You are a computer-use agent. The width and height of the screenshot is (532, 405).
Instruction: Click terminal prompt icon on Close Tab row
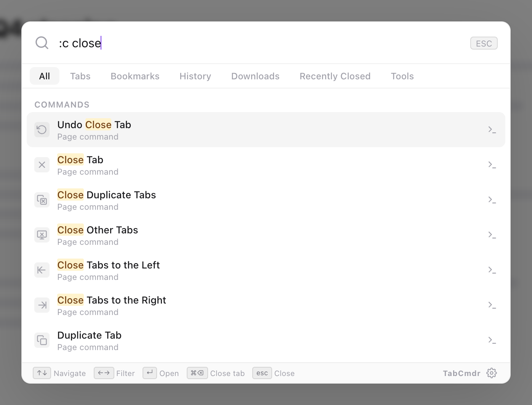coord(492,165)
